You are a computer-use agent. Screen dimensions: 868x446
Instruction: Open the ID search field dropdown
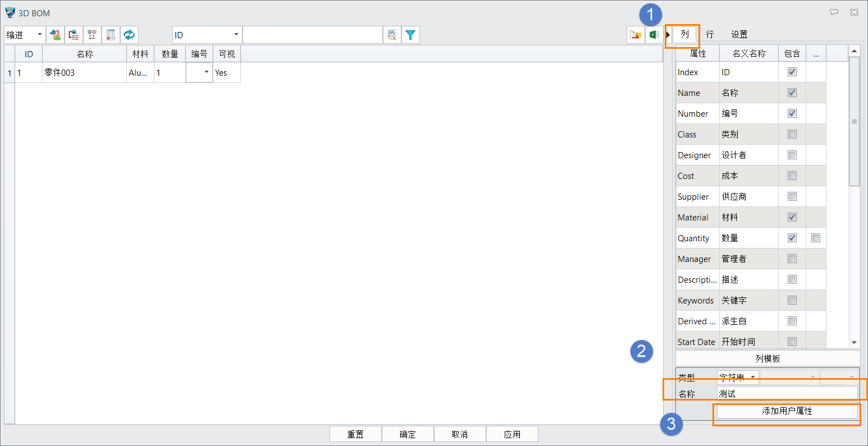(x=207, y=35)
